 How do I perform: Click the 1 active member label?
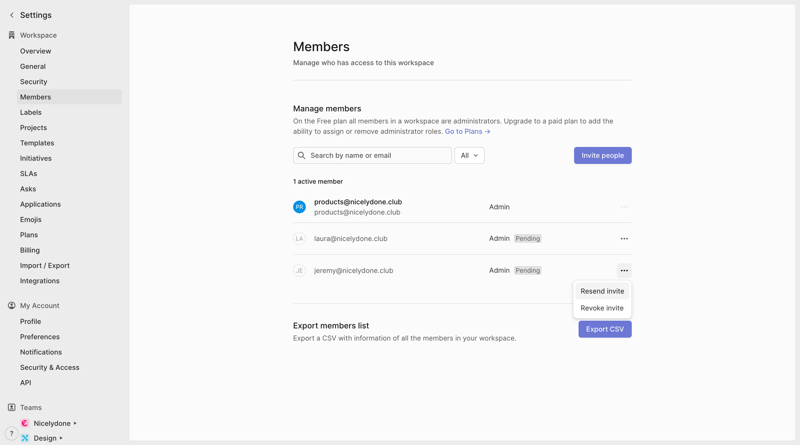[x=318, y=181]
